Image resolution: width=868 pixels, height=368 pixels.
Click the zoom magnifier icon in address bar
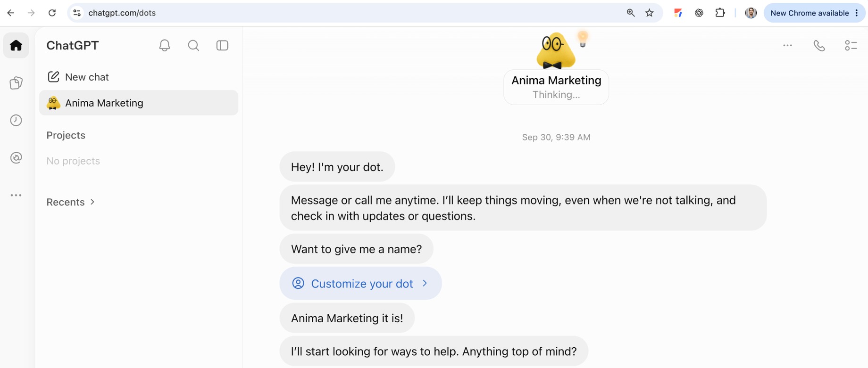pyautogui.click(x=631, y=13)
